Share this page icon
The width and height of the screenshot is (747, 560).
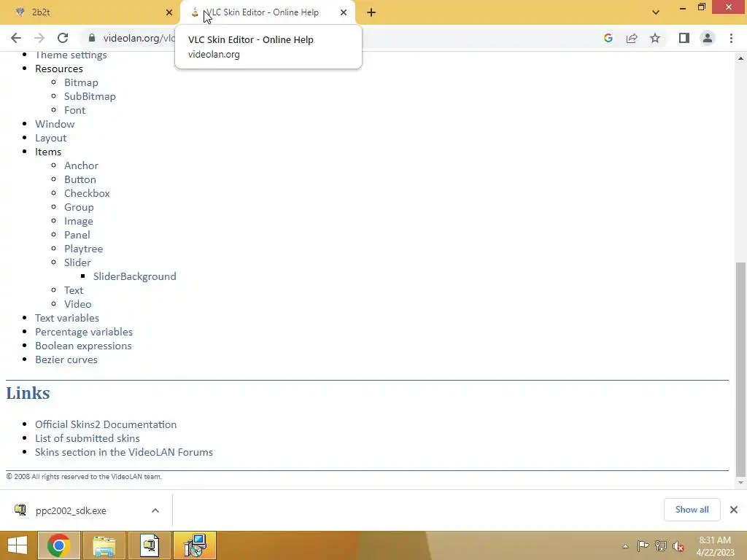[632, 38]
